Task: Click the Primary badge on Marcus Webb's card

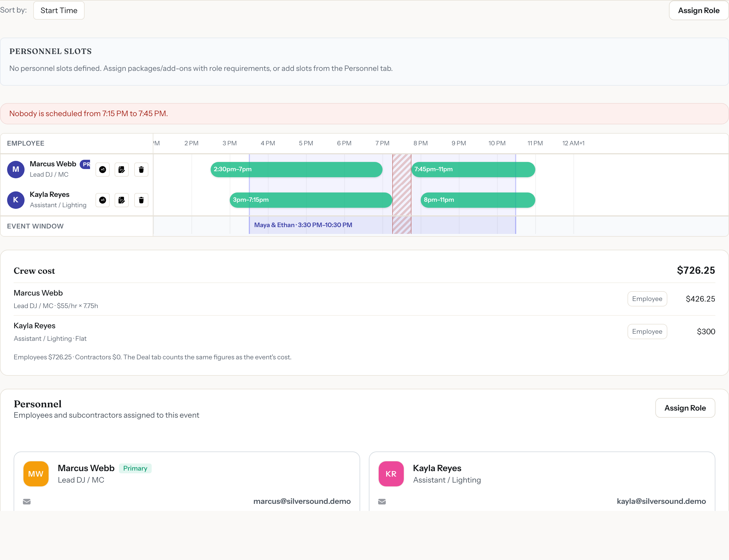Action: coord(135,468)
